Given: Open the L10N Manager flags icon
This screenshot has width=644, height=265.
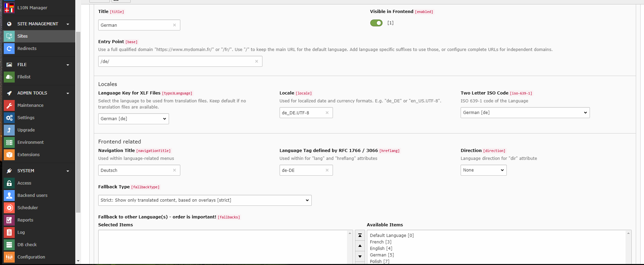Looking at the screenshot, I should [9, 8].
